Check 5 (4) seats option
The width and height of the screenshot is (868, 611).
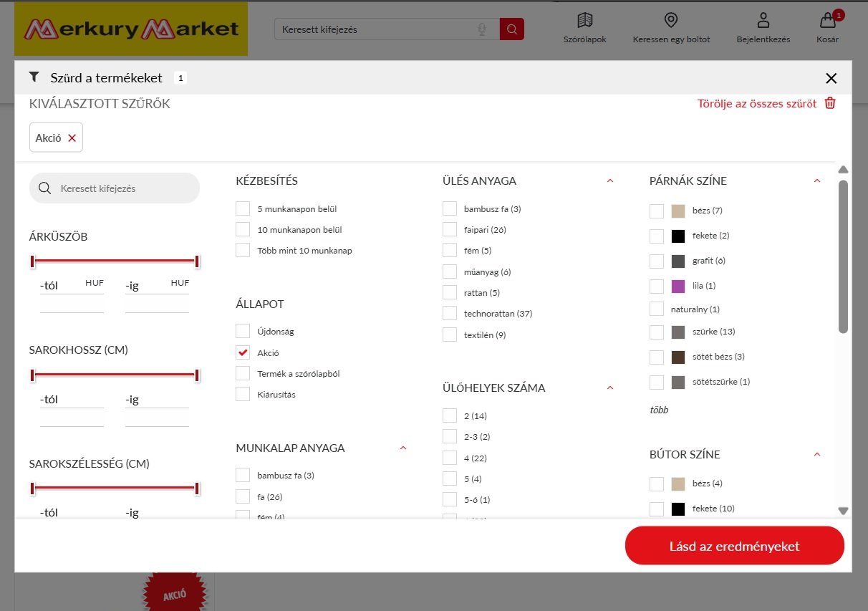coord(450,478)
